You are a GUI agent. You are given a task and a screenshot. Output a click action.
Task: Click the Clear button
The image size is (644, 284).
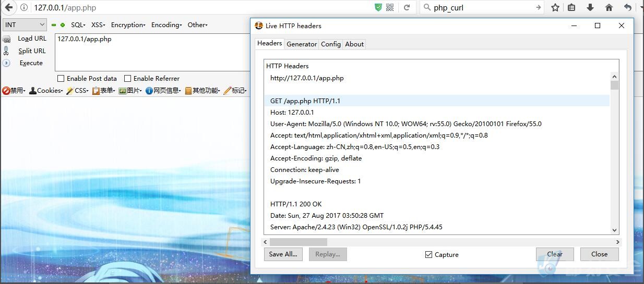[x=555, y=254]
